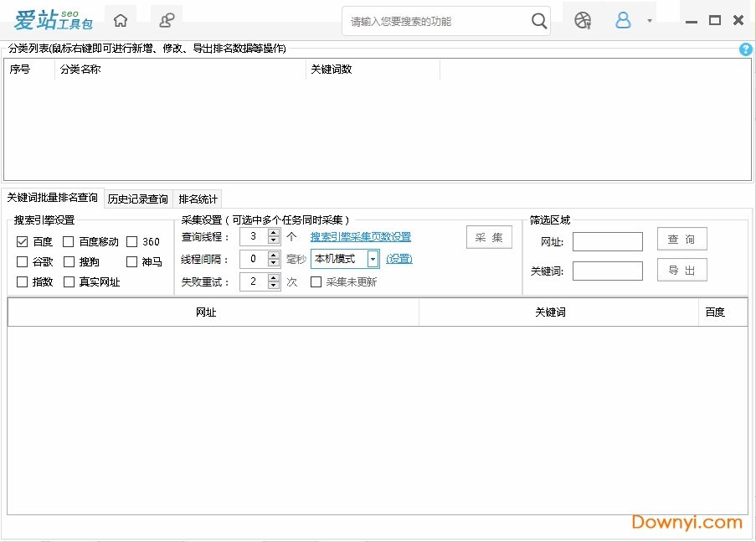Open the account dropdown arrow menu
Screen dimensions: 756x542
(650, 22)
